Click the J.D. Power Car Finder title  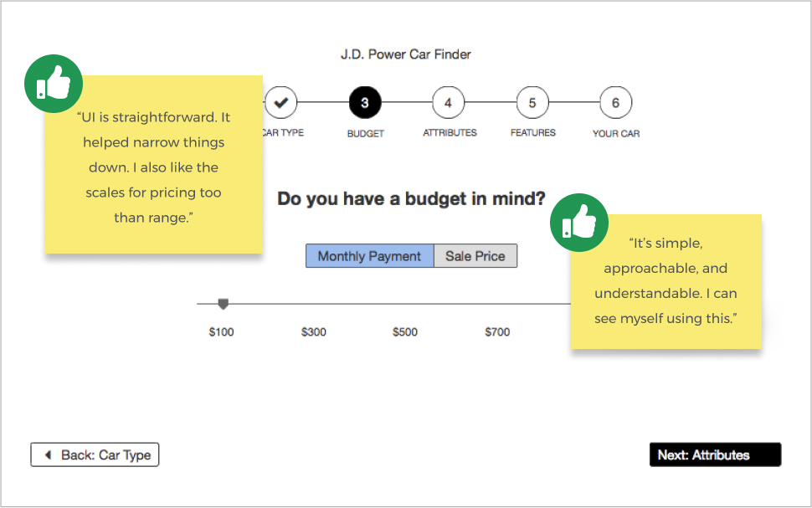point(406,54)
